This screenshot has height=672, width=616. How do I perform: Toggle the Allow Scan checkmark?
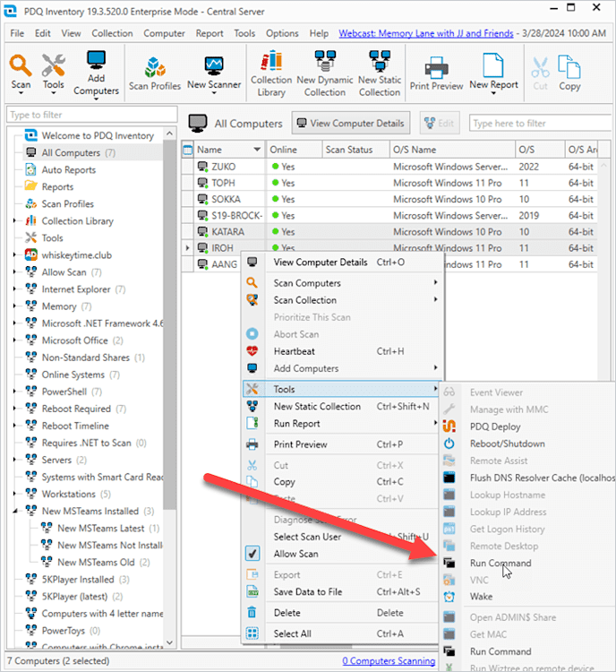(252, 554)
